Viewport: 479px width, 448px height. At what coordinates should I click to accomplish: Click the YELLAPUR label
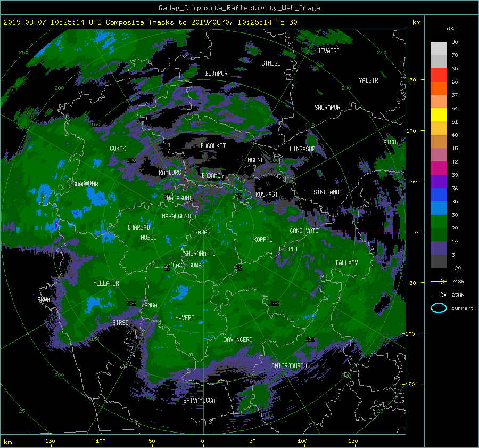point(106,283)
